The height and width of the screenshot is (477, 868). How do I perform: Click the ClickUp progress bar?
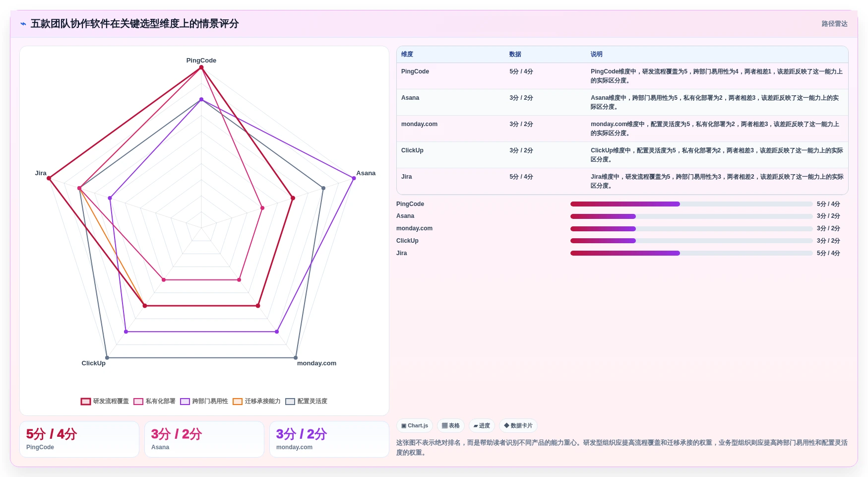pyautogui.click(x=691, y=241)
